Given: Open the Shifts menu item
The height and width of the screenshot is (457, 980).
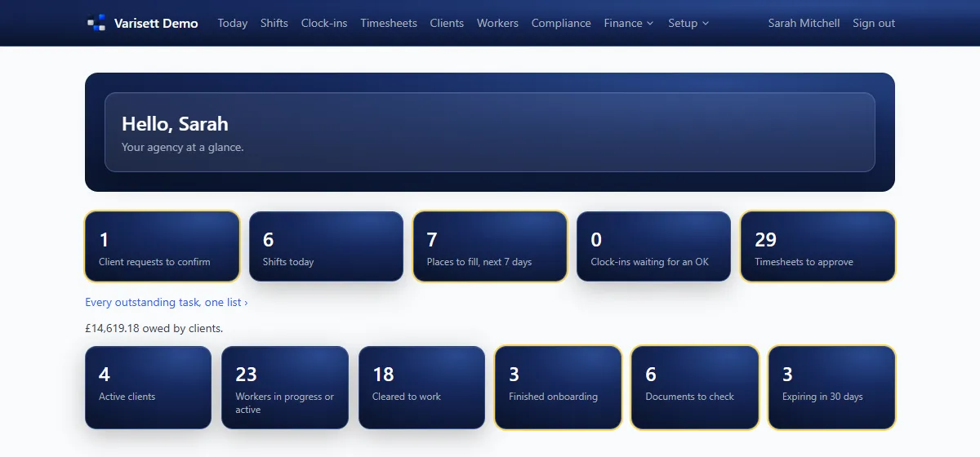Looking at the screenshot, I should (x=274, y=23).
